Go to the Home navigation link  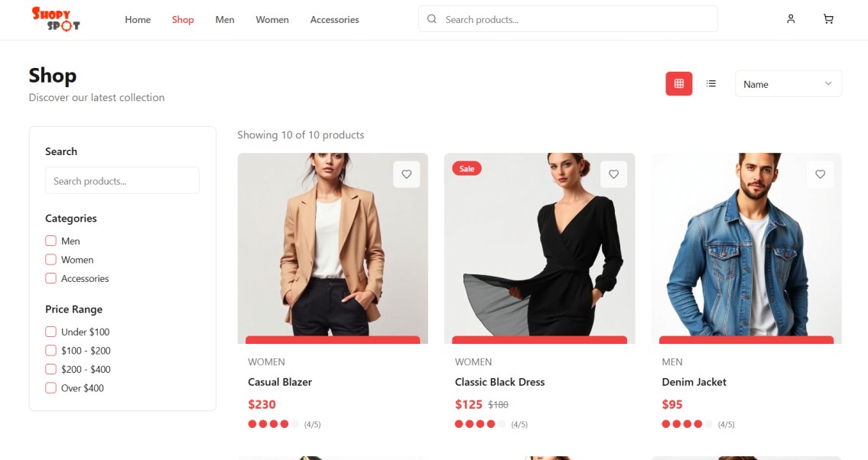[138, 20]
